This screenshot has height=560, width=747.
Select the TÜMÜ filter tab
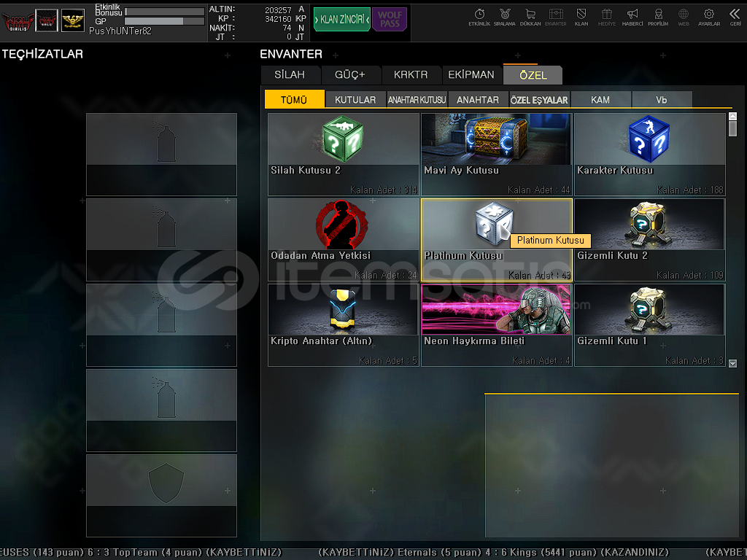(294, 99)
